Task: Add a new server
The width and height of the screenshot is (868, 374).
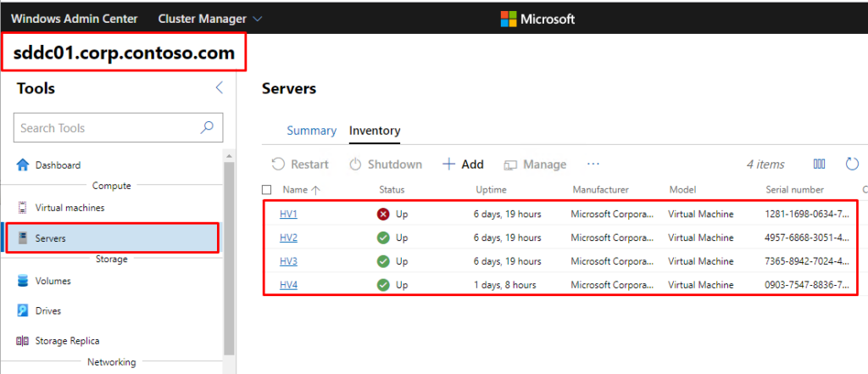Action: 464,165
